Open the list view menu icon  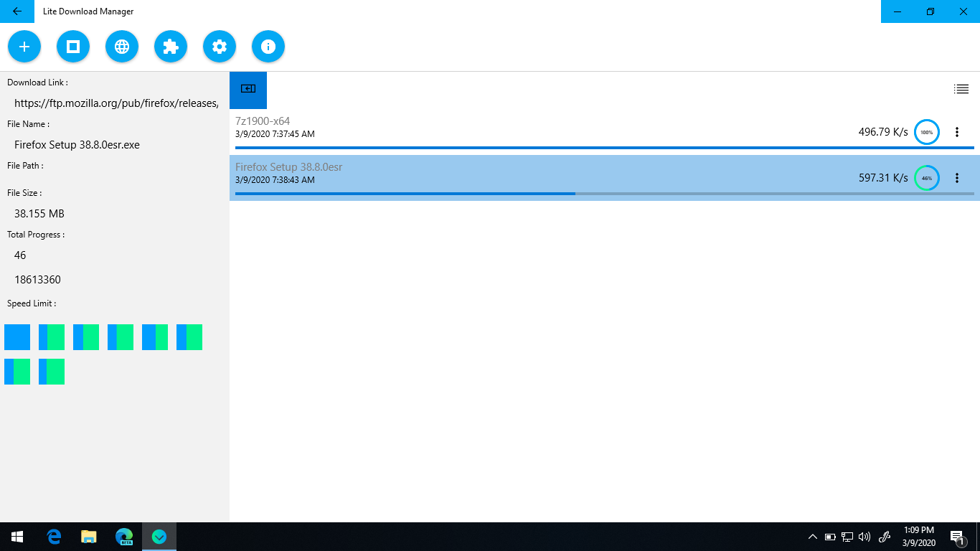coord(961,89)
